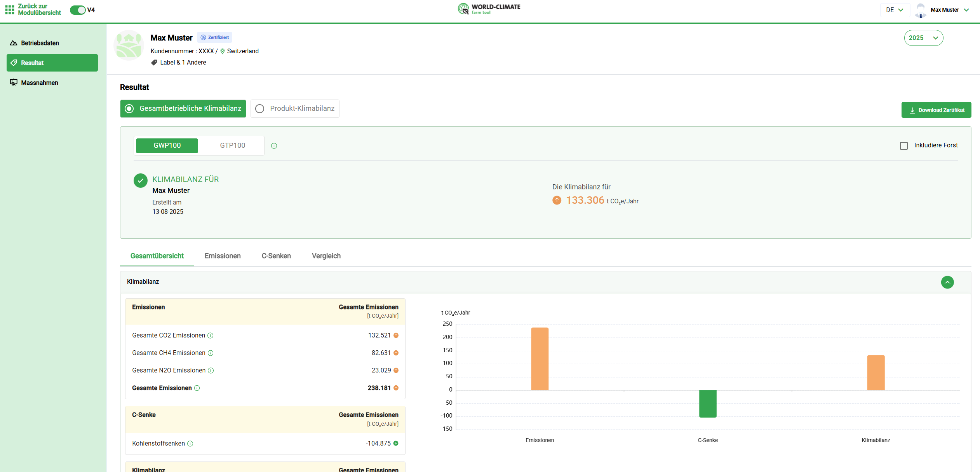Click the farm profile avatar image
The image size is (980, 472).
click(x=129, y=46)
